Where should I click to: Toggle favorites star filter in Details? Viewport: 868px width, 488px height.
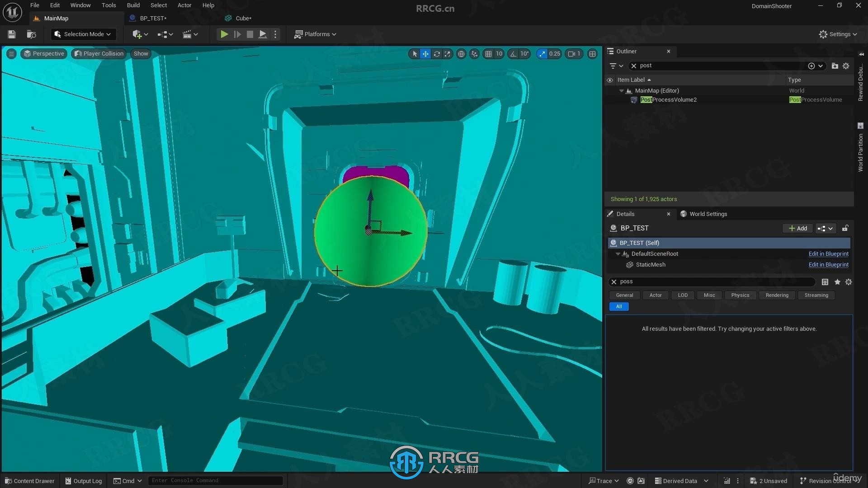coord(837,282)
